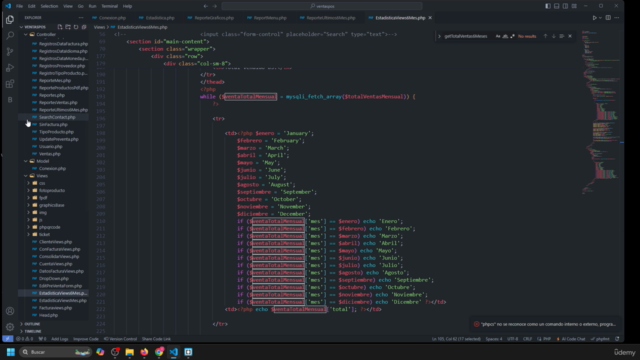Toggle the secondary side bar layout icon
This screenshot has width=640, height=360.
pos(565,6)
